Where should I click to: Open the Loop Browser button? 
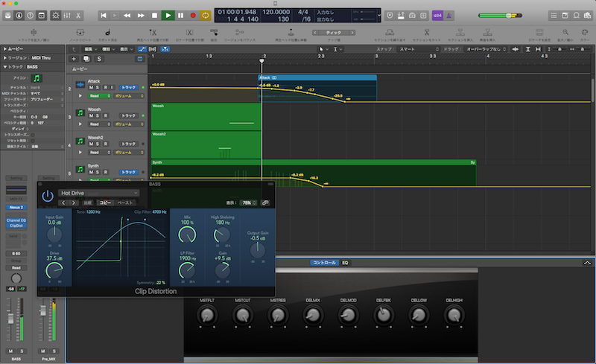pos(577,16)
